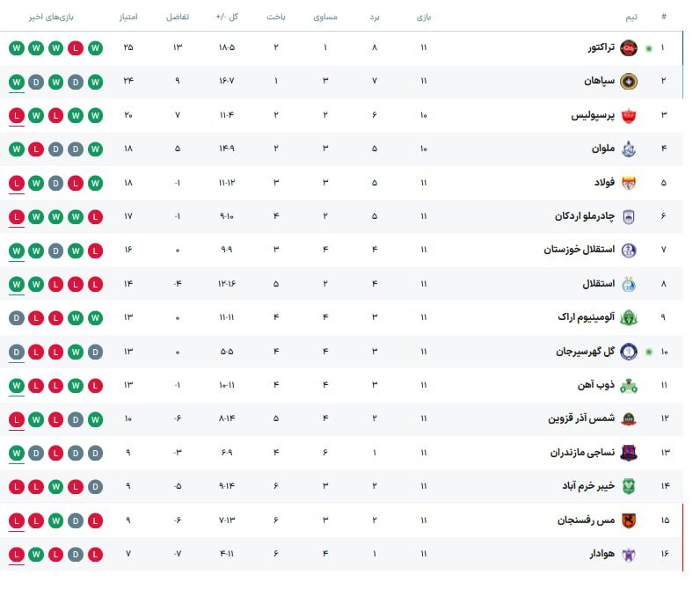This screenshot has height=589, width=700.
Task: Click the Esteghlal blue crest
Action: (629, 284)
